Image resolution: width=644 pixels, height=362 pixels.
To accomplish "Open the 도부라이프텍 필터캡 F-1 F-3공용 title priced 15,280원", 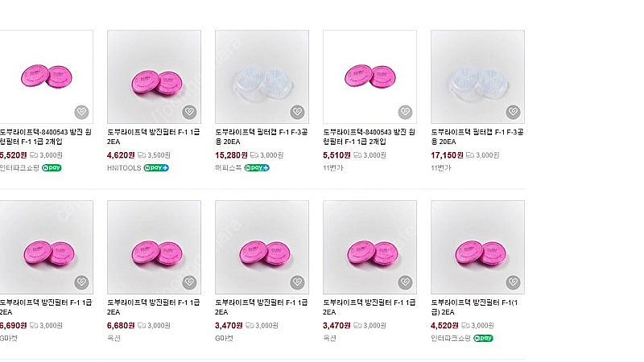I will [x=261, y=137].
